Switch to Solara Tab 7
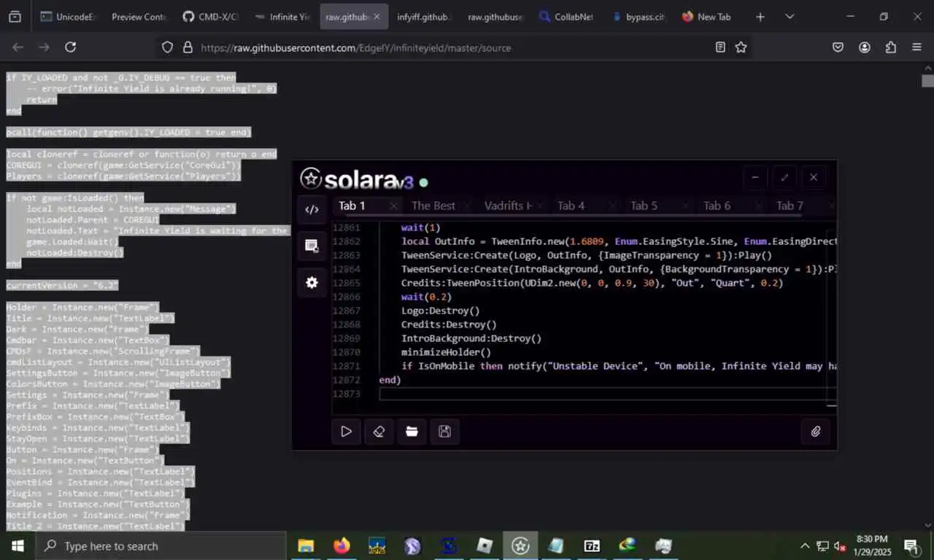The width and height of the screenshot is (934, 560). click(790, 206)
